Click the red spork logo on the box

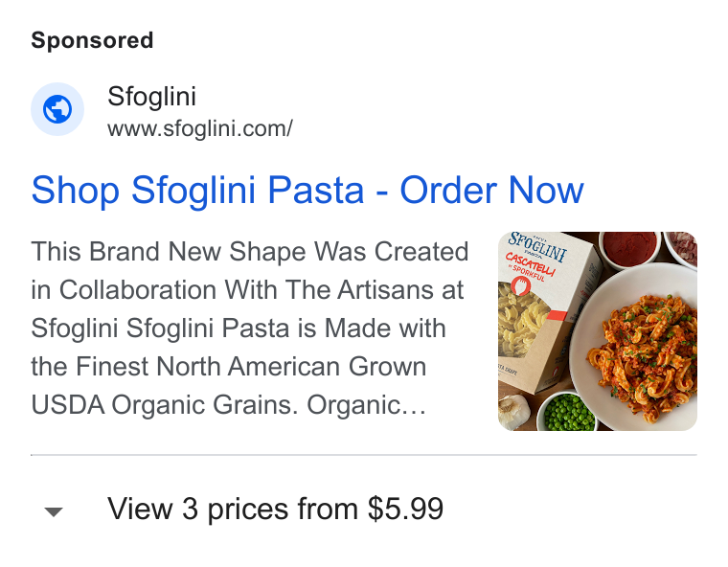pos(519,286)
